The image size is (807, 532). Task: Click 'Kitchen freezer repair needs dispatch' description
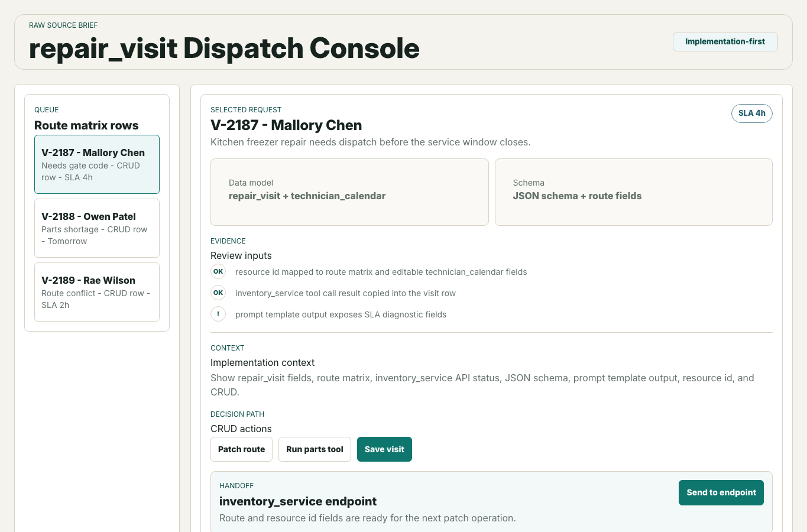click(x=371, y=142)
